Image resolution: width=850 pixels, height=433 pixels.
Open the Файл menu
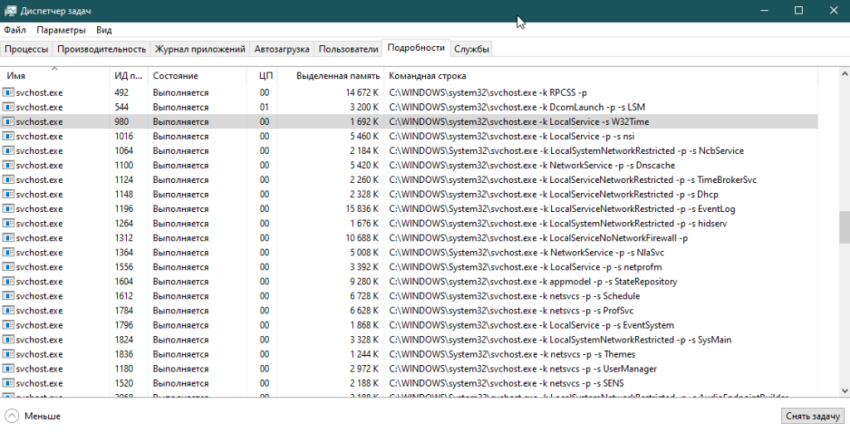tap(15, 30)
